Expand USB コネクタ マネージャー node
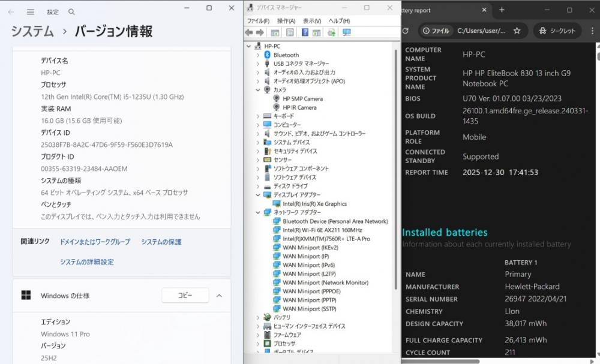This screenshot has width=600, height=364. click(258, 64)
